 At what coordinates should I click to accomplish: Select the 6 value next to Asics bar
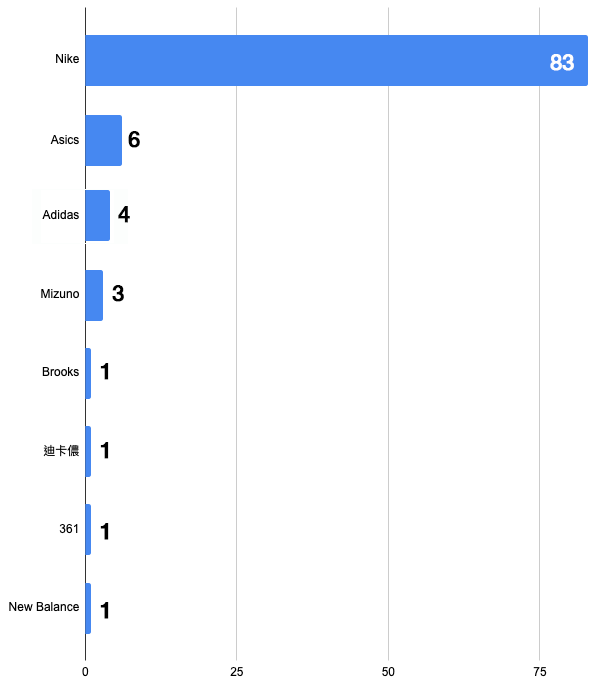pyautogui.click(x=134, y=140)
